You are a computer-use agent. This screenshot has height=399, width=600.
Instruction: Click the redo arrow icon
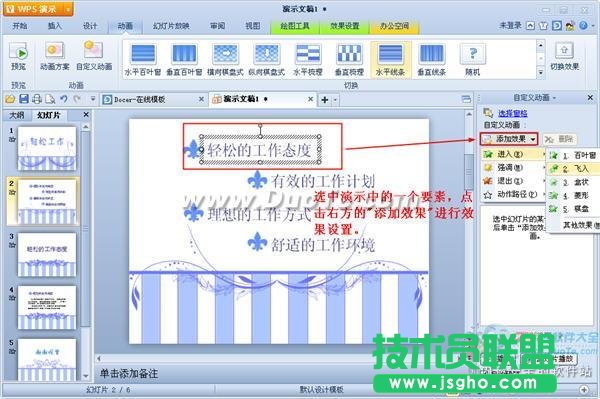(77, 99)
